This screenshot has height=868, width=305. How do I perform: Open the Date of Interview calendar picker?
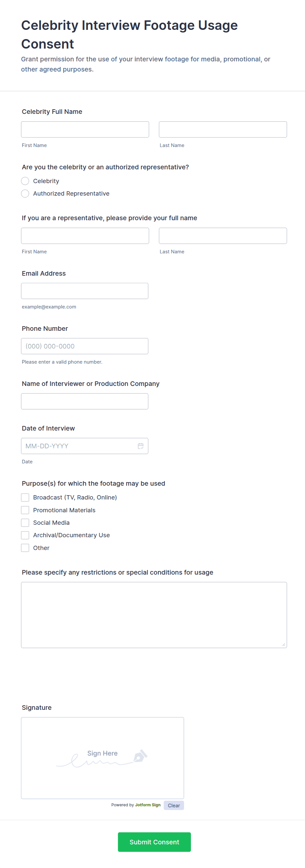click(140, 446)
